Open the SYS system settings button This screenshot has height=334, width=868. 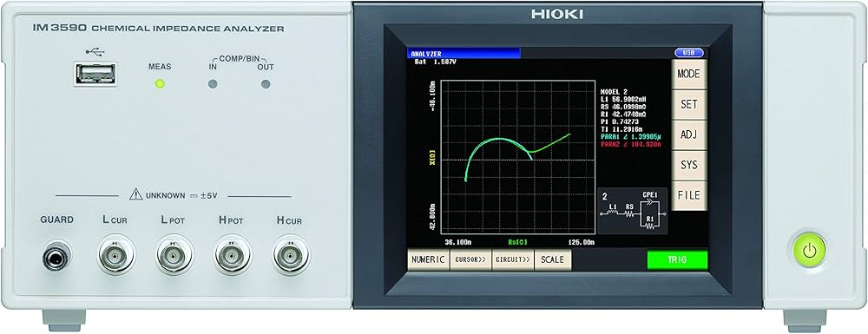(x=688, y=166)
